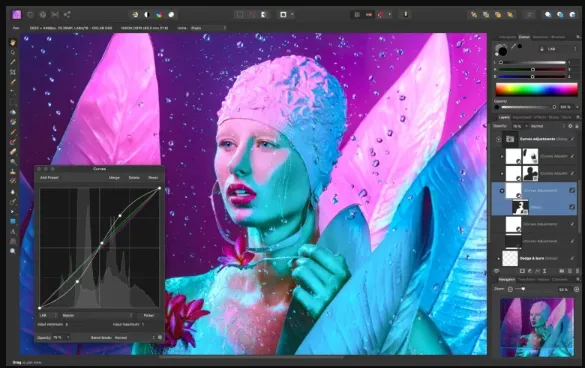Screen dimensions: 585x368
Task: Click Add Preset in Curves dialog
Action: (49, 178)
